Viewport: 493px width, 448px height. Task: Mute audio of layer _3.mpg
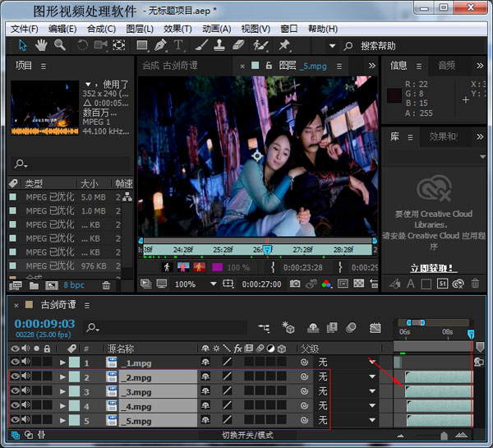coord(25,390)
